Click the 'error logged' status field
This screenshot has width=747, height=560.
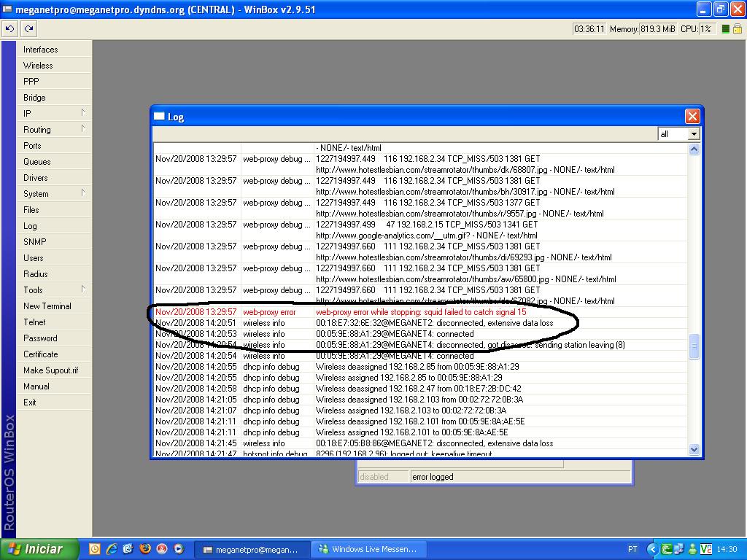(520, 477)
